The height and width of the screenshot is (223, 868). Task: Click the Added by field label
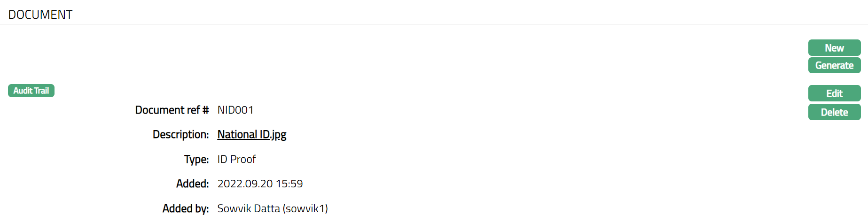(185, 208)
